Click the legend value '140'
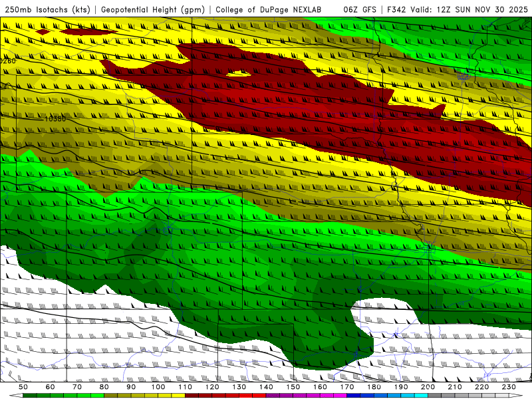Image resolution: width=532 pixels, height=399 pixels. (266, 387)
